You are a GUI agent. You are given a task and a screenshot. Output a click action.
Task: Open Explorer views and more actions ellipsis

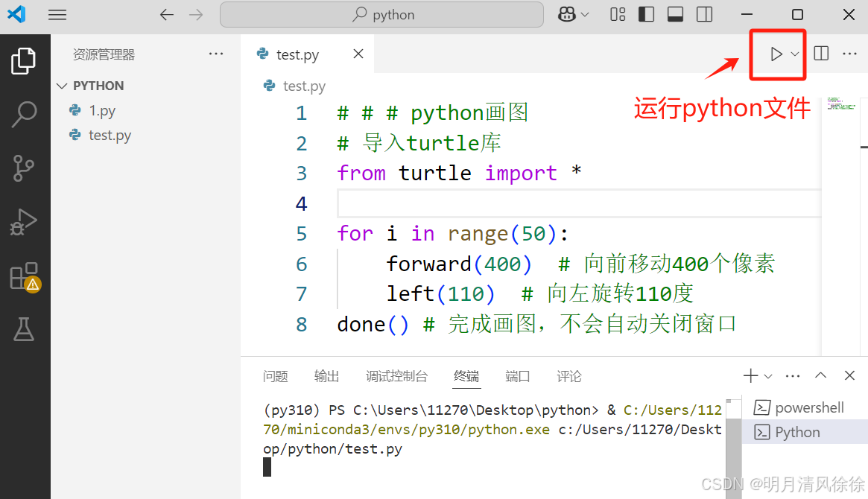216,54
